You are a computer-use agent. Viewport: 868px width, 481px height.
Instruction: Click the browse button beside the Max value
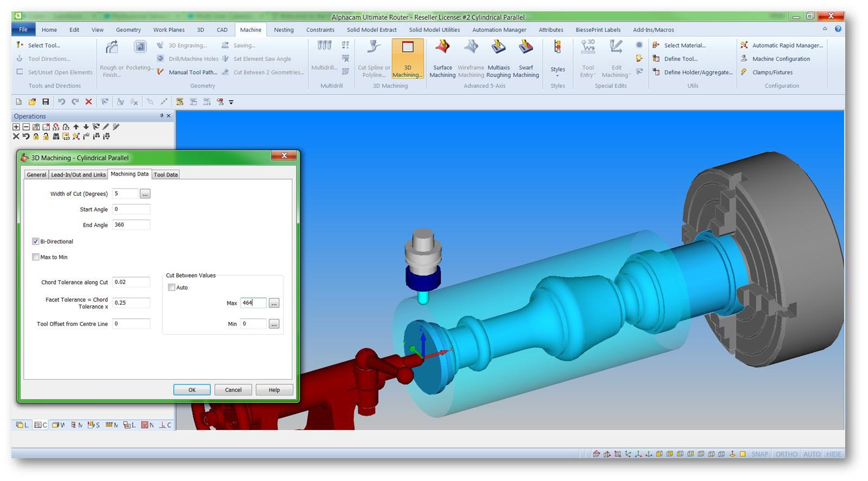point(274,303)
